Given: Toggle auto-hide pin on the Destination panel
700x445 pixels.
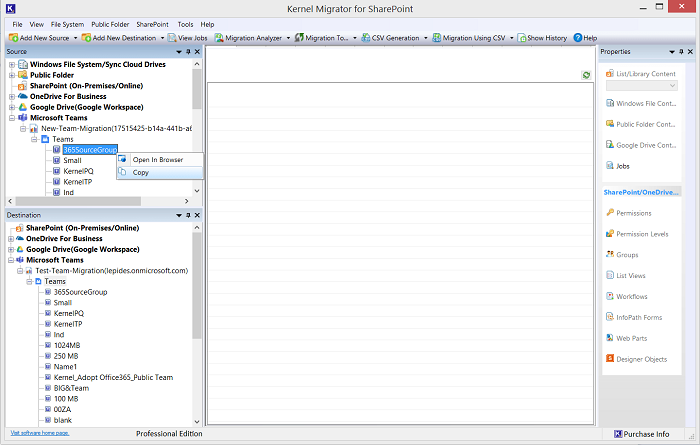Looking at the screenshot, I should tap(187, 215).
